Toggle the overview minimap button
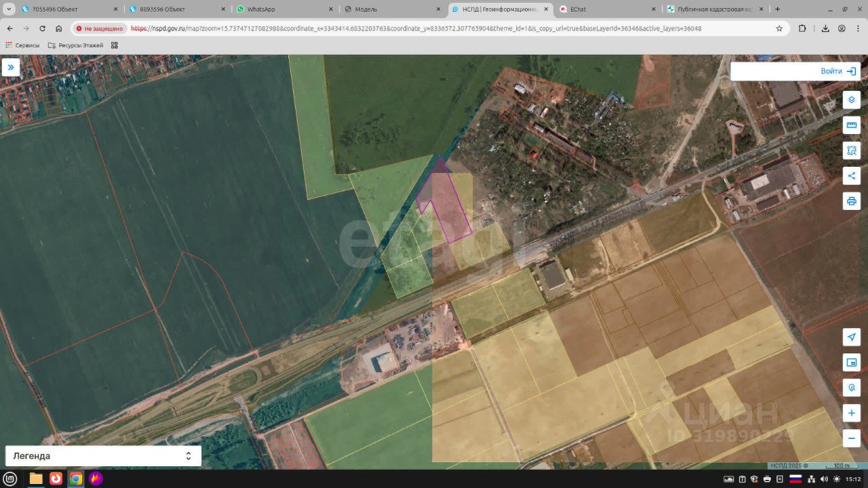The width and height of the screenshot is (868, 488). click(x=851, y=363)
